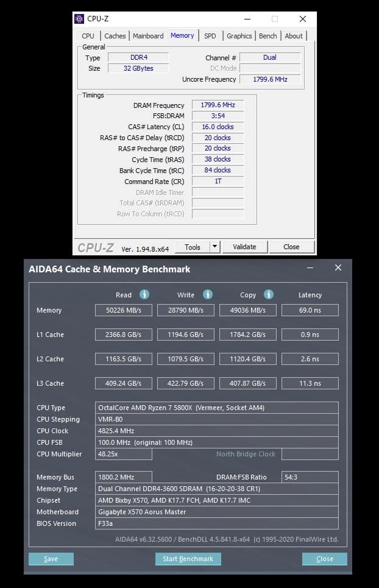Click the L2 Cache read value 1163.5 GB/s
Viewport: 379px width, 588px height.
click(124, 359)
